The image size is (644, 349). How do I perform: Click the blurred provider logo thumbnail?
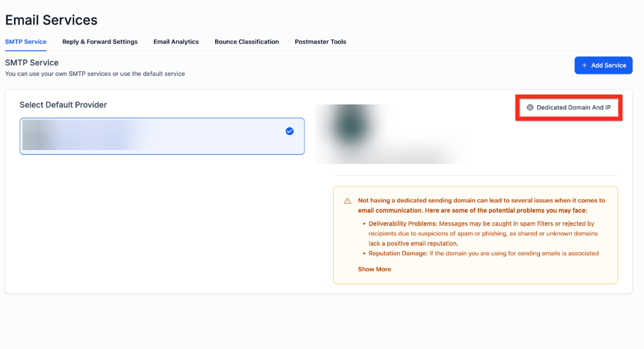(x=350, y=125)
